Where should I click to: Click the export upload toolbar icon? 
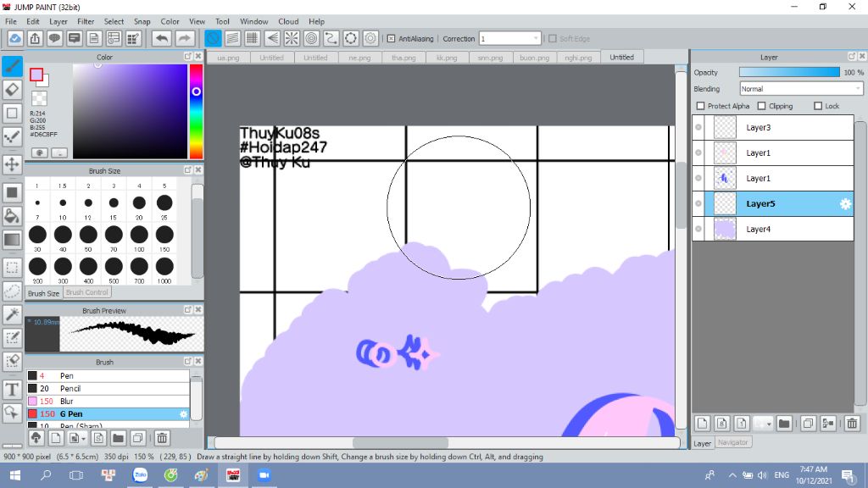pyautogui.click(x=35, y=39)
